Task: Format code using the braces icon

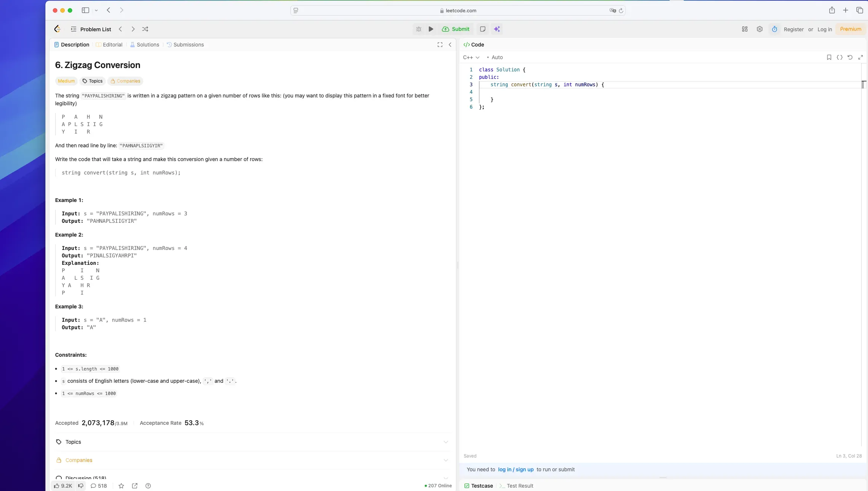Action: tap(840, 57)
